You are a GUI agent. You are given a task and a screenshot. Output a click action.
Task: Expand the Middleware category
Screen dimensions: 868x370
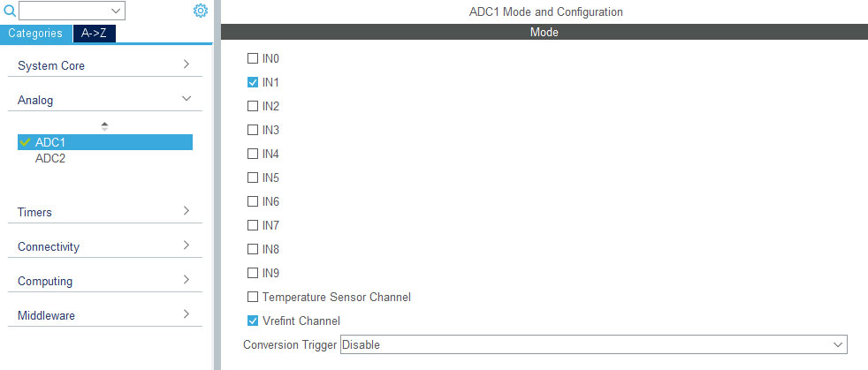[104, 315]
